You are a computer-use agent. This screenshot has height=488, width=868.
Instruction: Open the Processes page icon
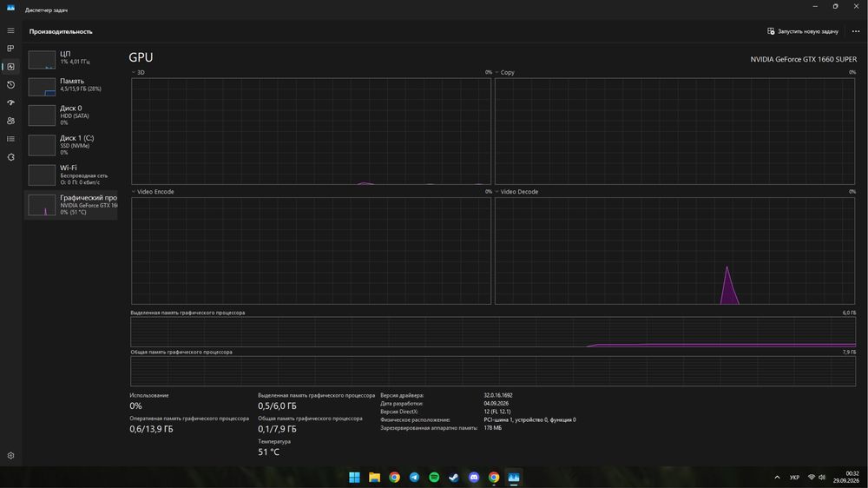coord(10,49)
